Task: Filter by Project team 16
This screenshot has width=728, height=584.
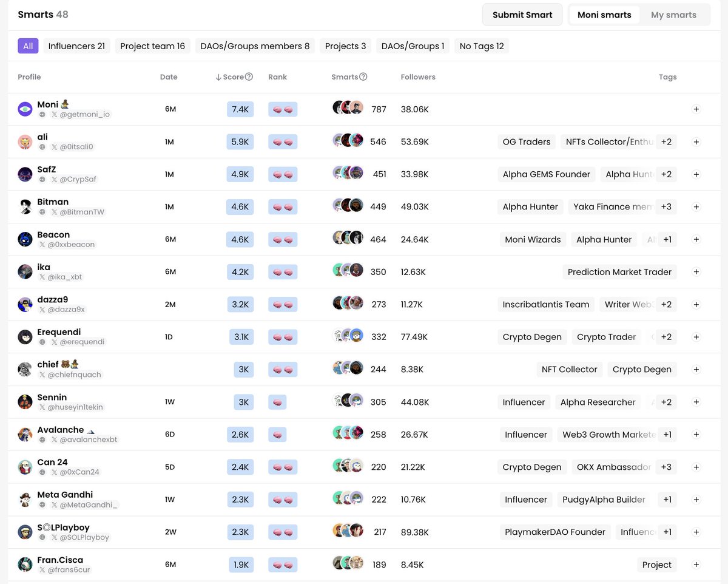Action: coord(152,46)
